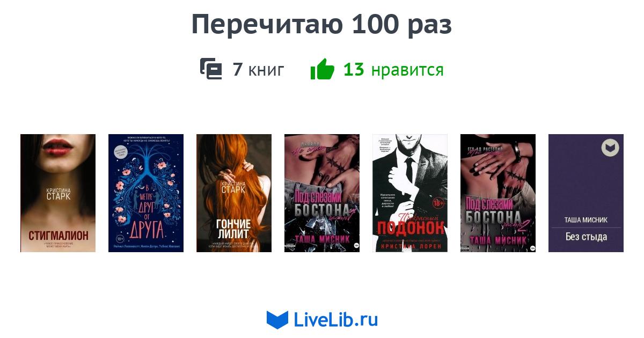Open В метре друг от друга cover
This screenshot has width=644, height=338.
pos(146,193)
